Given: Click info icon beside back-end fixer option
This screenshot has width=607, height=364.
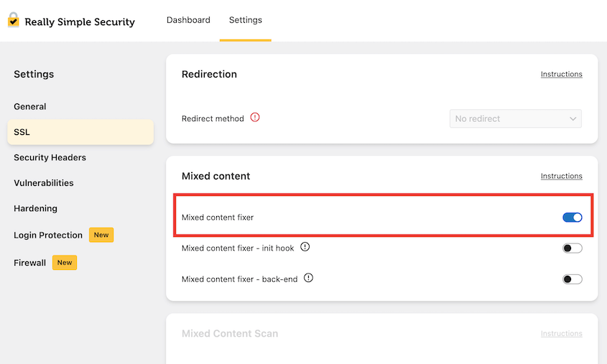Looking at the screenshot, I should click(x=309, y=279).
